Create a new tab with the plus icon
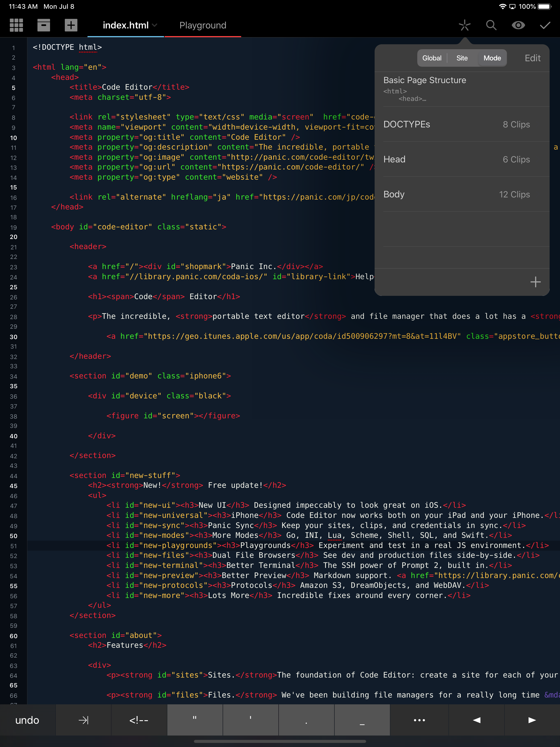560x747 pixels. click(x=71, y=25)
